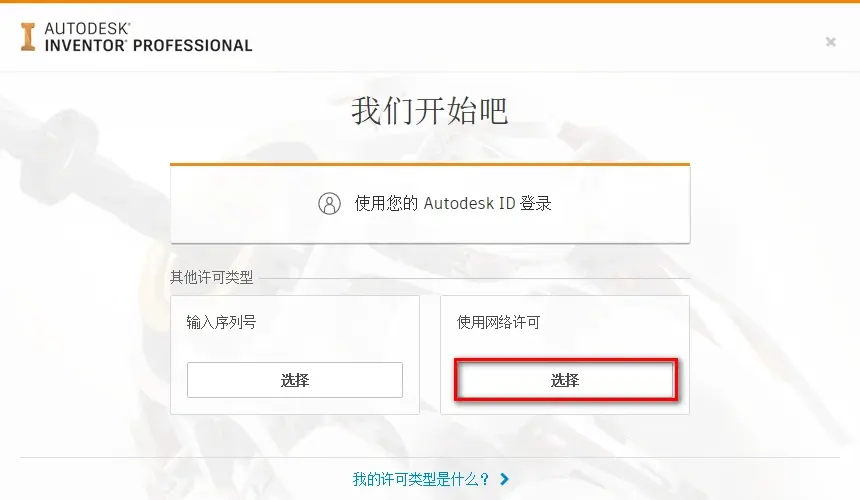This screenshot has width=860, height=500.
Task: Click the horizontal separator above the help link
Action: click(430, 457)
